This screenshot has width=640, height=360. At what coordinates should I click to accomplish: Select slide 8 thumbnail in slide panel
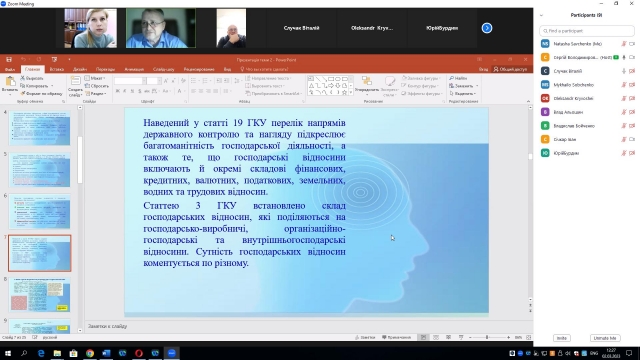click(40, 295)
